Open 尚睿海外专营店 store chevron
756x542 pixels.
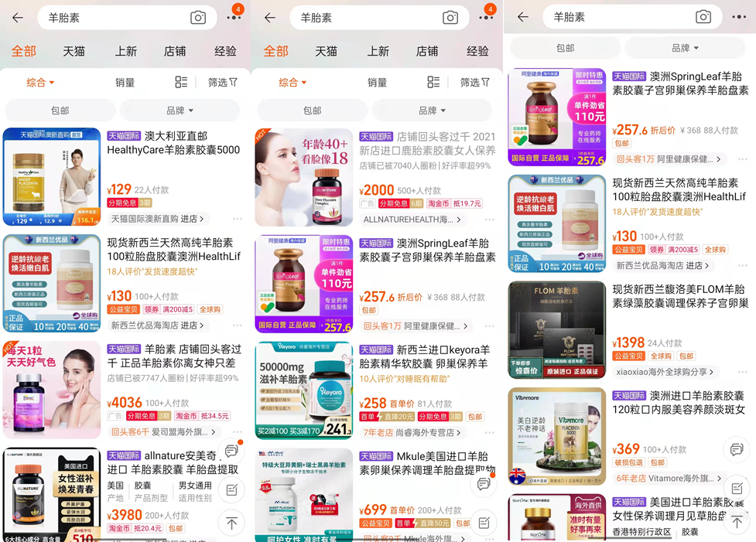tap(411, 433)
